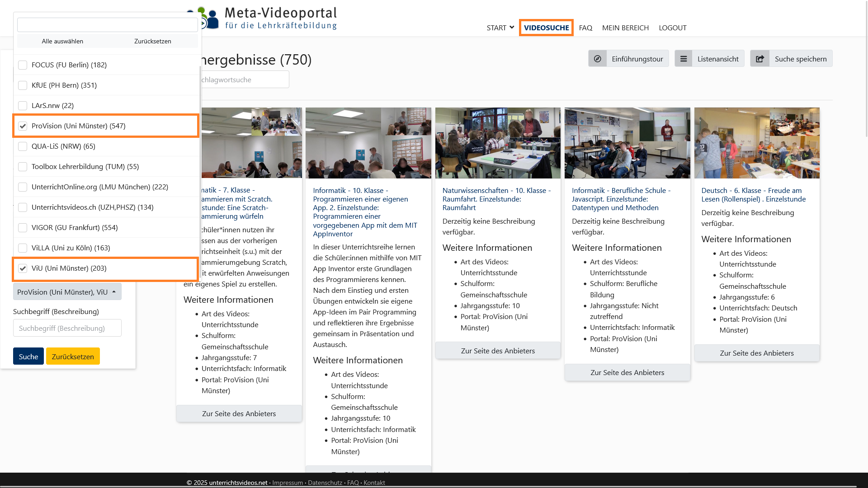Go to MEIN BEREICH in navigation

[x=625, y=28]
